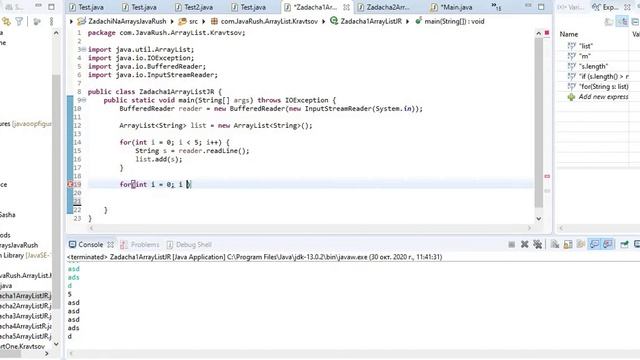Open the Variables view tab
This screenshot has height=360, width=640.
click(571, 7)
